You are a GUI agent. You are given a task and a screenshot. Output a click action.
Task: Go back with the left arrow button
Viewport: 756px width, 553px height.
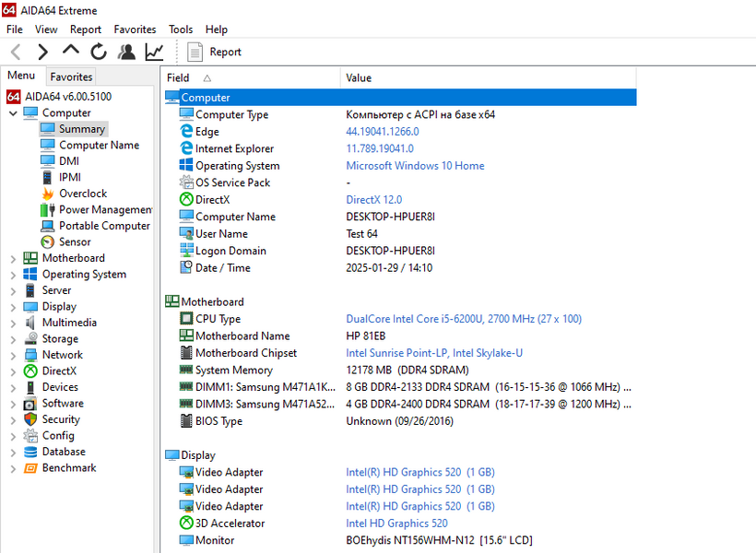point(16,52)
